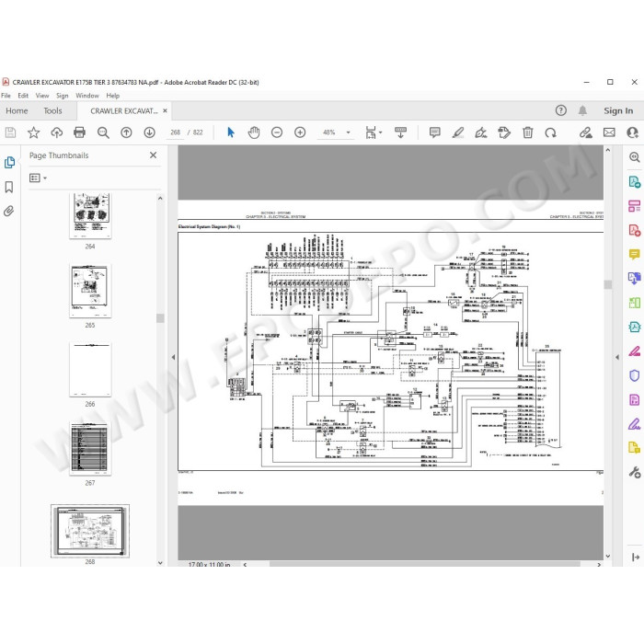Open the search tool in right pane
Screen dimensions: 644x644
coord(634,157)
